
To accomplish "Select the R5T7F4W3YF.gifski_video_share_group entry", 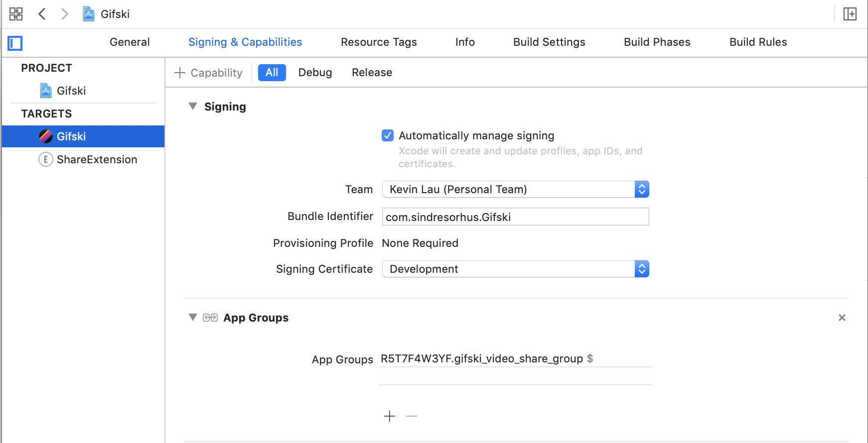I will tap(481, 358).
